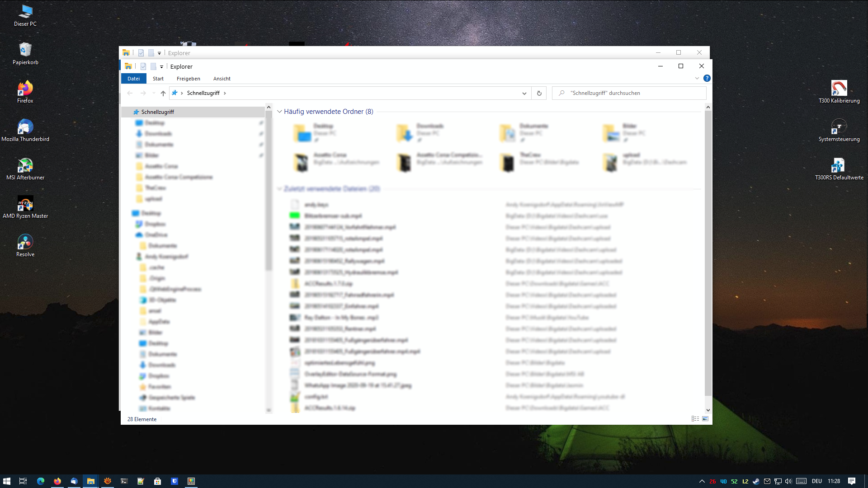Select Schnellzugriff in navigation tree
Viewport: 868px width, 488px height.
pyautogui.click(x=157, y=112)
